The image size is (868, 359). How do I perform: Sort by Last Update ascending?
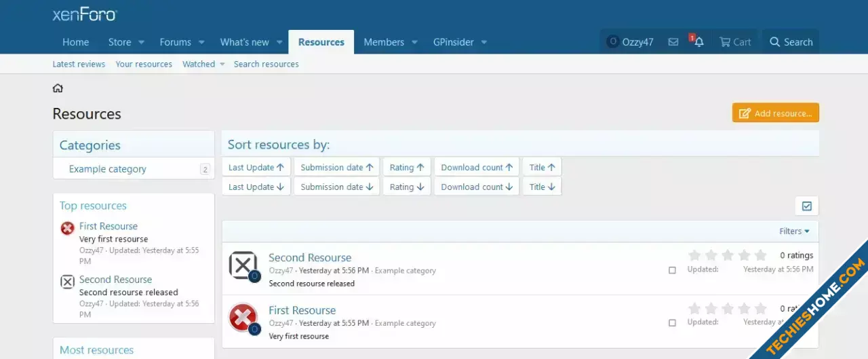coord(256,167)
